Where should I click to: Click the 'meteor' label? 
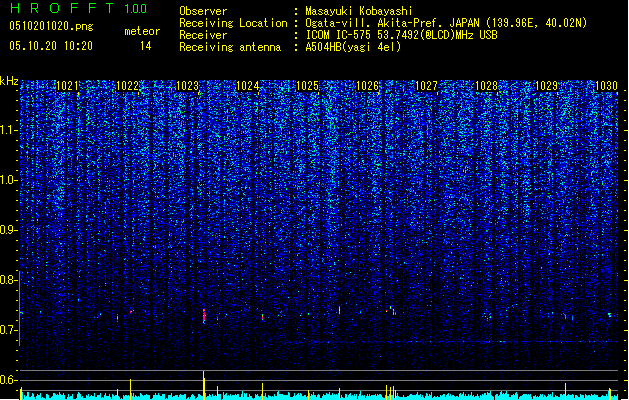[x=142, y=31]
